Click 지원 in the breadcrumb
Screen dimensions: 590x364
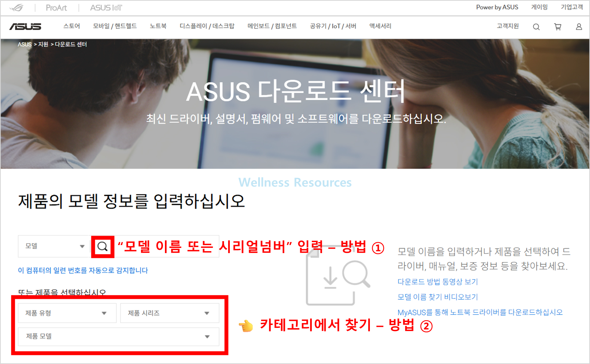point(43,44)
